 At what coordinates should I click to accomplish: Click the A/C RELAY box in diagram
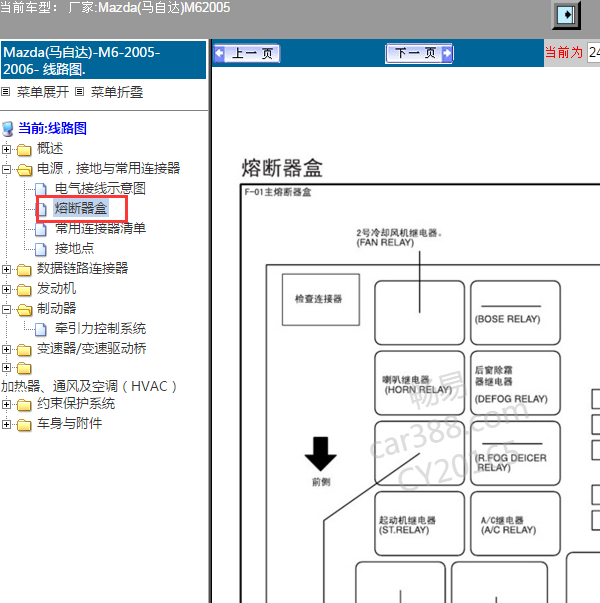coord(515,523)
